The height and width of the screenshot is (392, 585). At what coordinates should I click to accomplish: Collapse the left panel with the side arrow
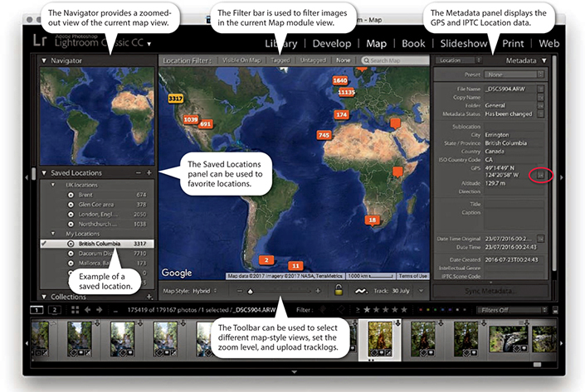[x=27, y=177]
